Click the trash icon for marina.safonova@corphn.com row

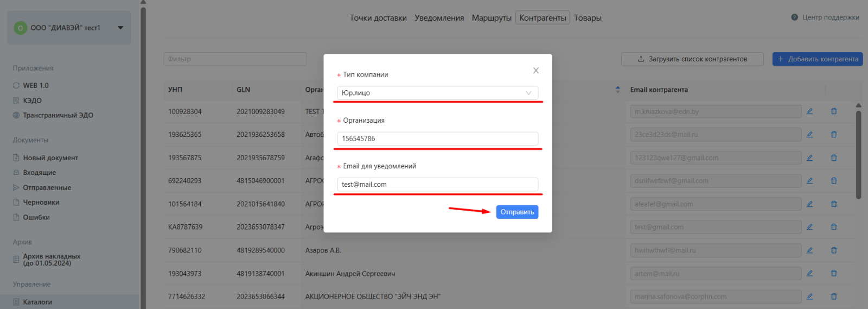[834, 297]
